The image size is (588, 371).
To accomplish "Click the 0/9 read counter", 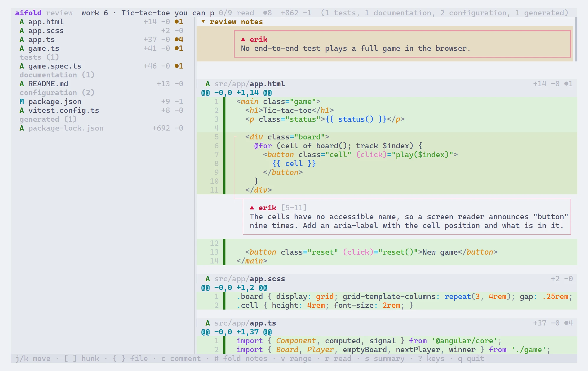I will click(236, 13).
